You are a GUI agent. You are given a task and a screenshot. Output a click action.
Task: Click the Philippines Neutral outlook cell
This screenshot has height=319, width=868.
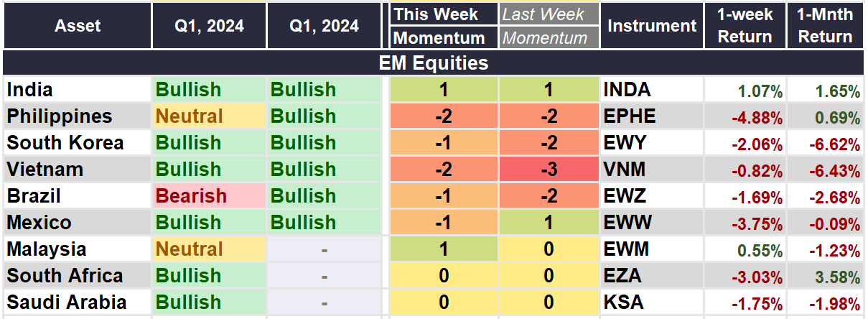(208, 116)
